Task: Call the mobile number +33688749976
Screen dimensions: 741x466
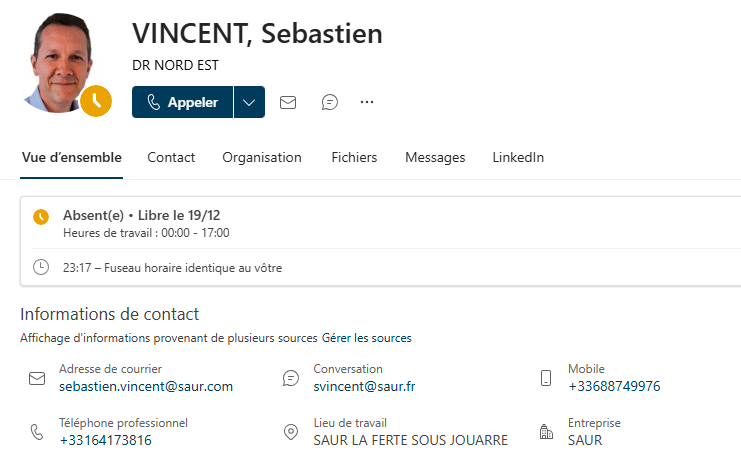Action: pos(614,386)
